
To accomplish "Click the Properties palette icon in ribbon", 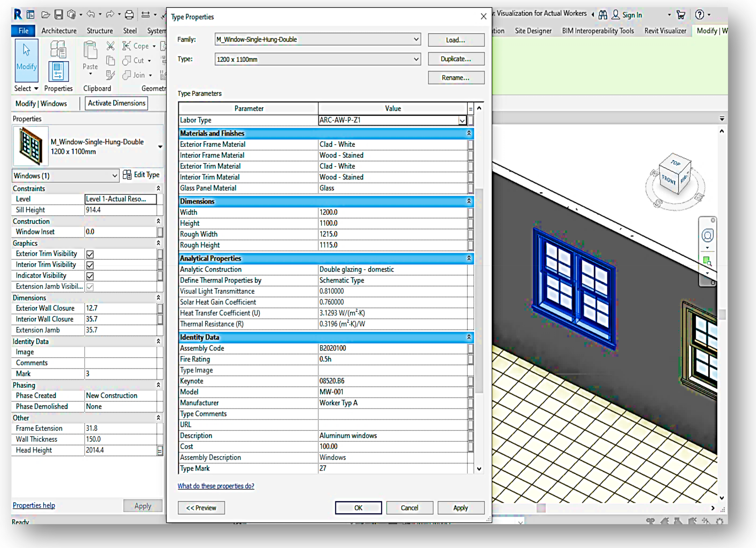I will (59, 71).
